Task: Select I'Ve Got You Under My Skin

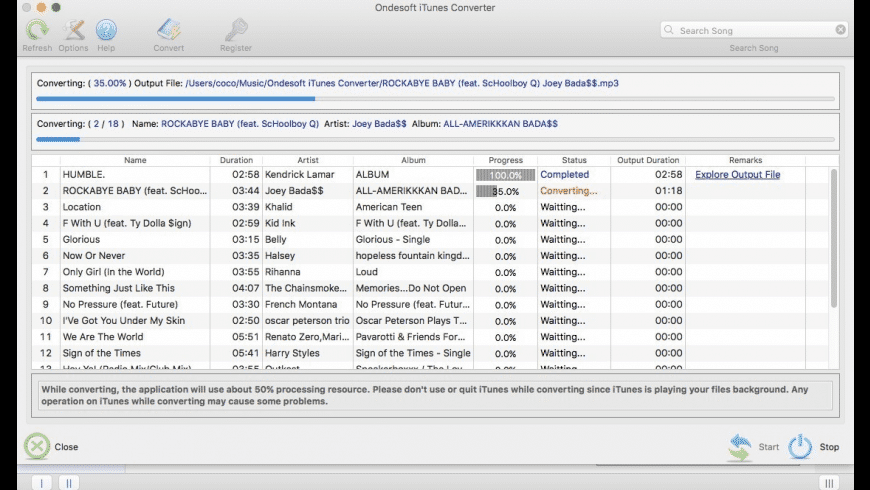Action: click(124, 320)
